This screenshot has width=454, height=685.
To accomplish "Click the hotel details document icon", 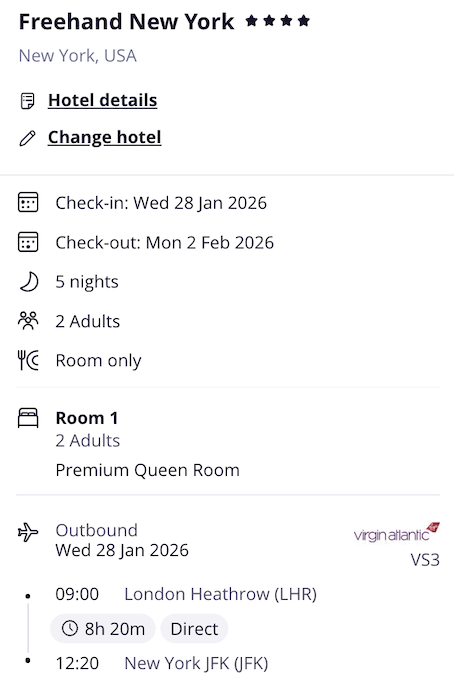I will click(28, 100).
